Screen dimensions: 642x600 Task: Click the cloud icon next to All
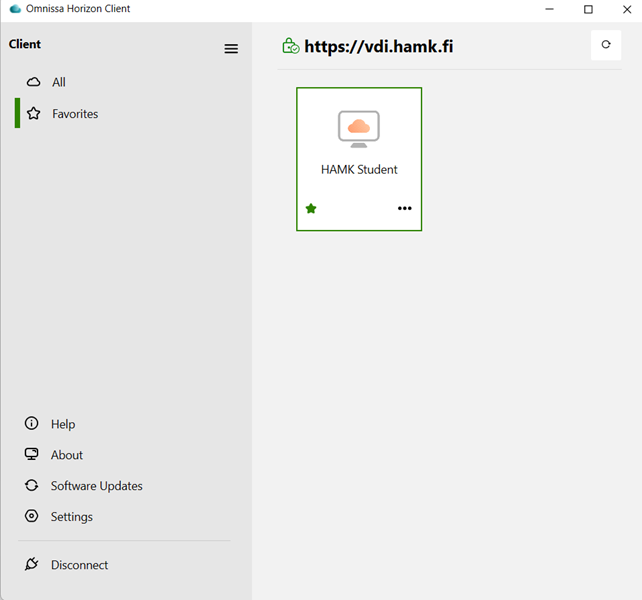[x=34, y=82]
